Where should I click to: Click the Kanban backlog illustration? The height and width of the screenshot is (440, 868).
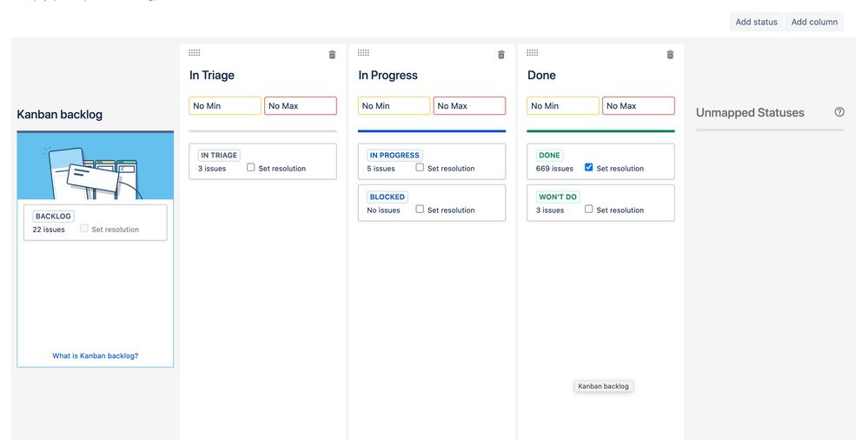point(96,166)
